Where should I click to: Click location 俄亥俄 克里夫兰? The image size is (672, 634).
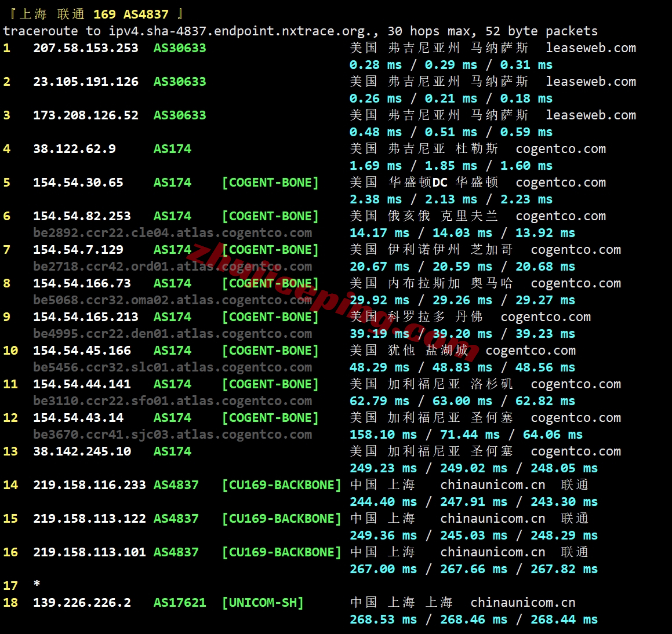[x=443, y=216]
